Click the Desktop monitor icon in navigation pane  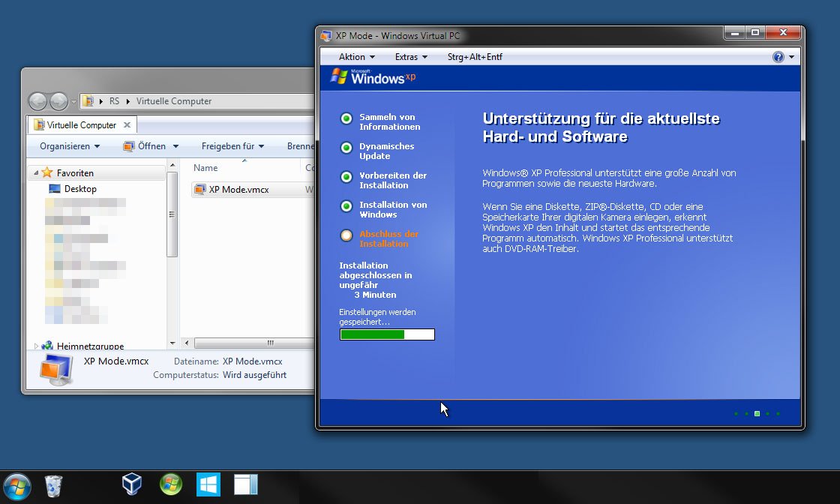pyautogui.click(x=55, y=188)
